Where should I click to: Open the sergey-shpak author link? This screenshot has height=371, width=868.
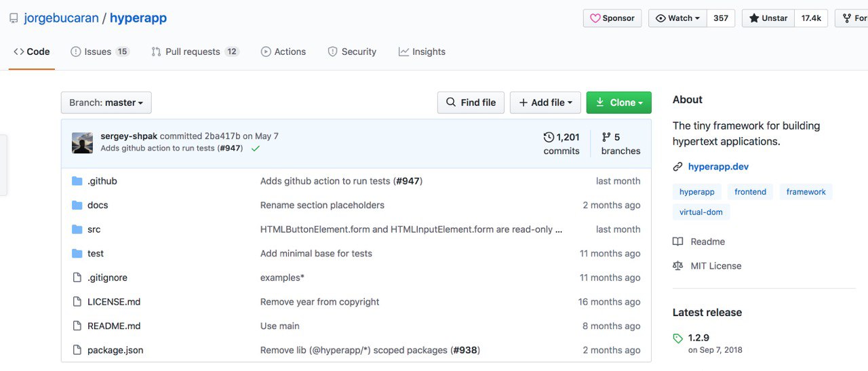(x=129, y=136)
